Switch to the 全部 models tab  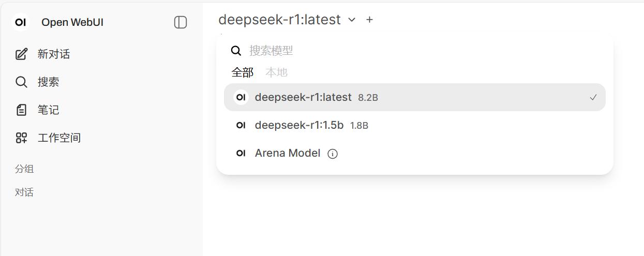pos(242,72)
